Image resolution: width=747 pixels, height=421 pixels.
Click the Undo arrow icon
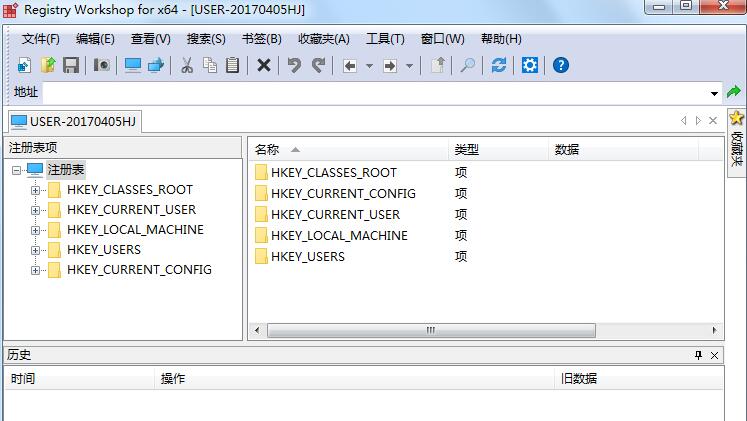294,65
